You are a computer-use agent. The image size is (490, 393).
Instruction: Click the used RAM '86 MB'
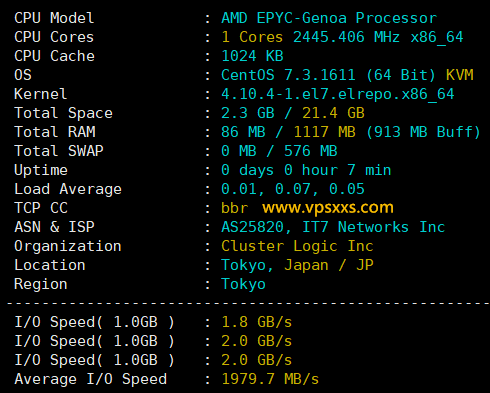(243, 132)
